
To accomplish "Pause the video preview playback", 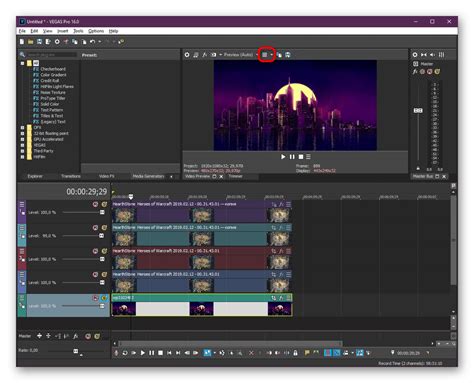I will pos(292,157).
